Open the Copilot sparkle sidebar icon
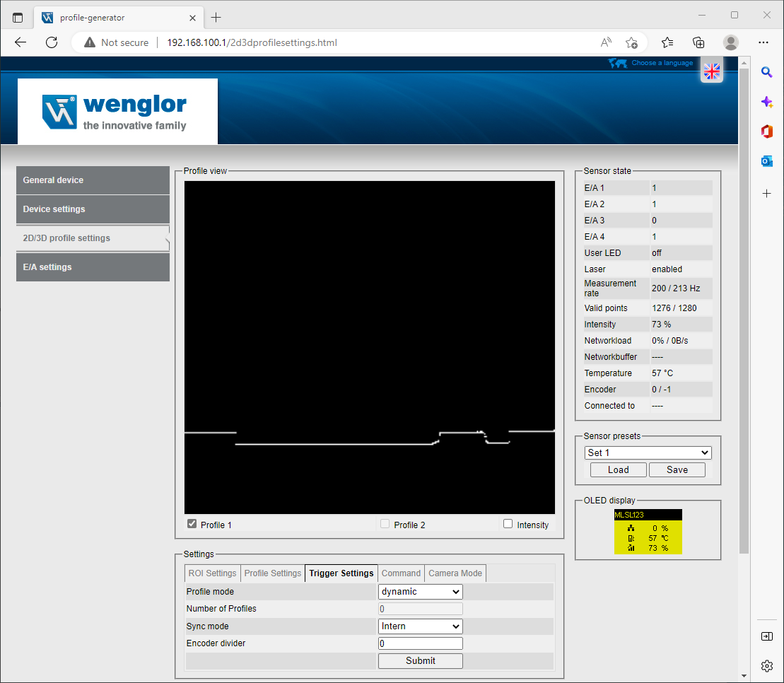The image size is (784, 683). [x=766, y=102]
